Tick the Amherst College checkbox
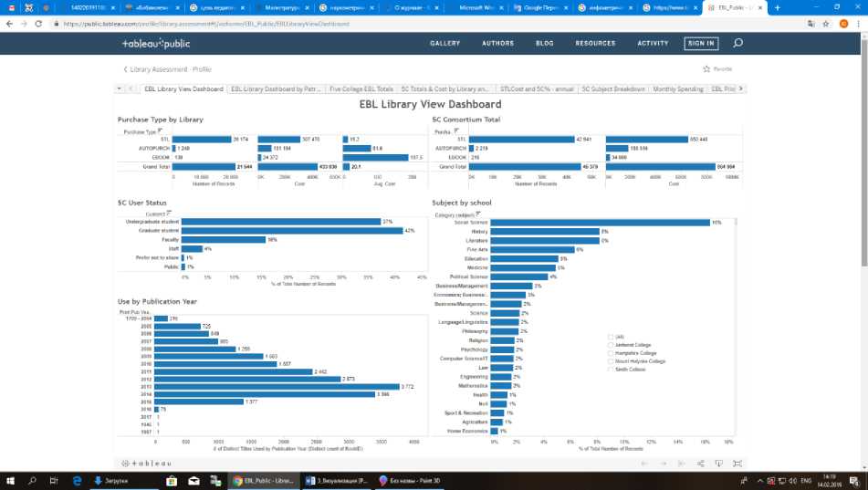 [x=611, y=344]
